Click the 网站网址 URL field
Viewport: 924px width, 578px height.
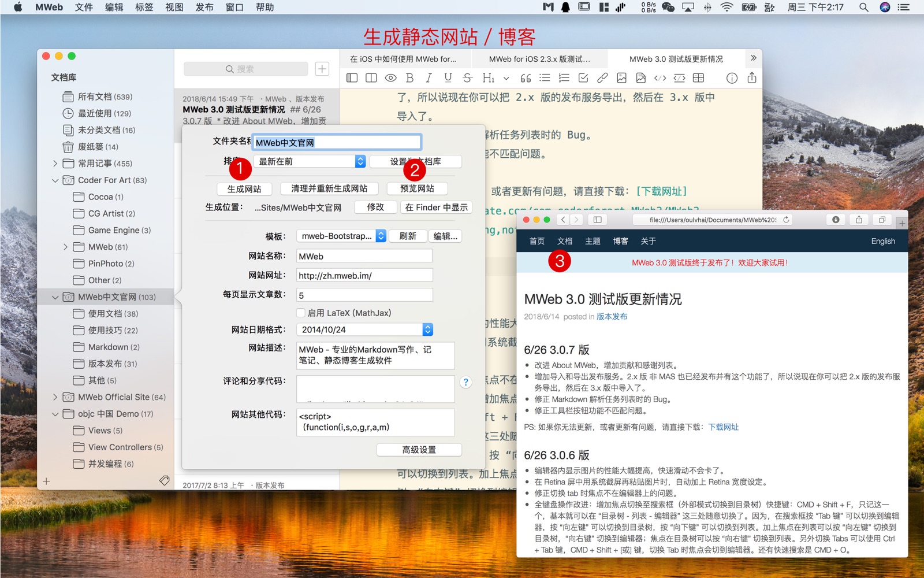[x=364, y=276]
